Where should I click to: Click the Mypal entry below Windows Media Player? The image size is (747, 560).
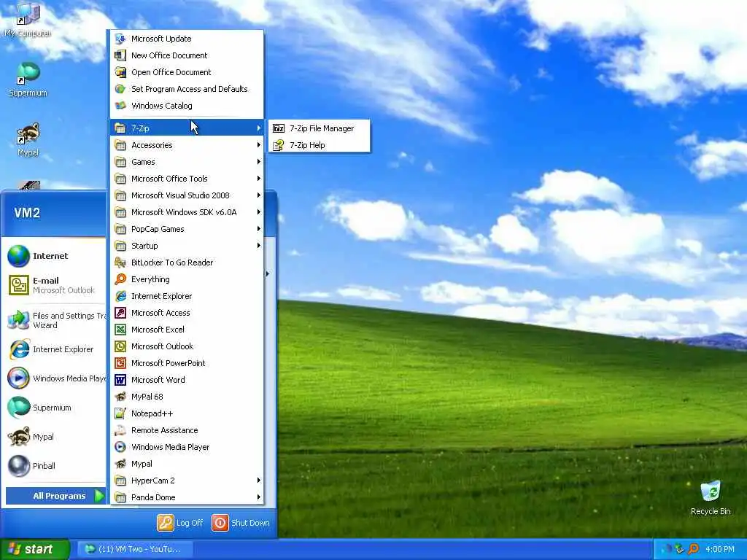(x=187, y=463)
